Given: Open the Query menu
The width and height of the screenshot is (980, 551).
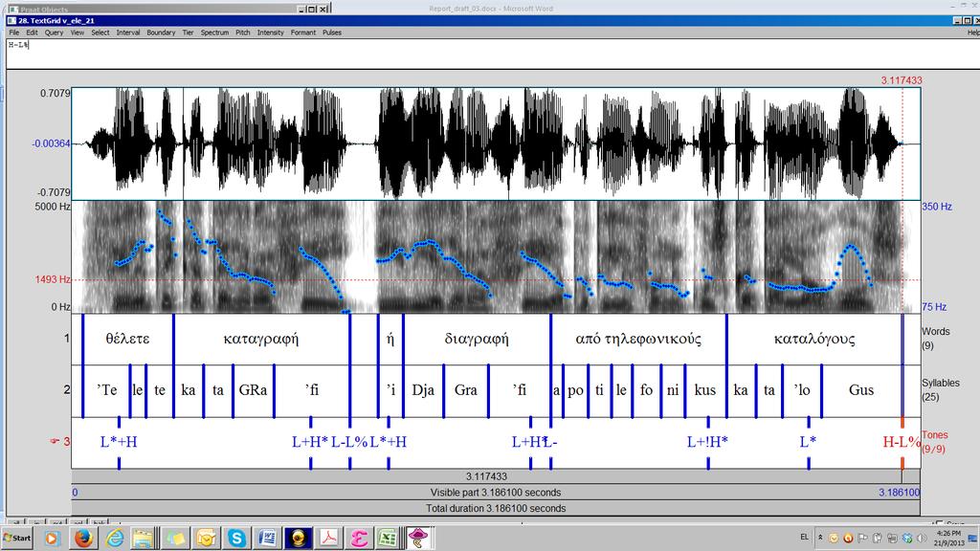Looking at the screenshot, I should [54, 33].
